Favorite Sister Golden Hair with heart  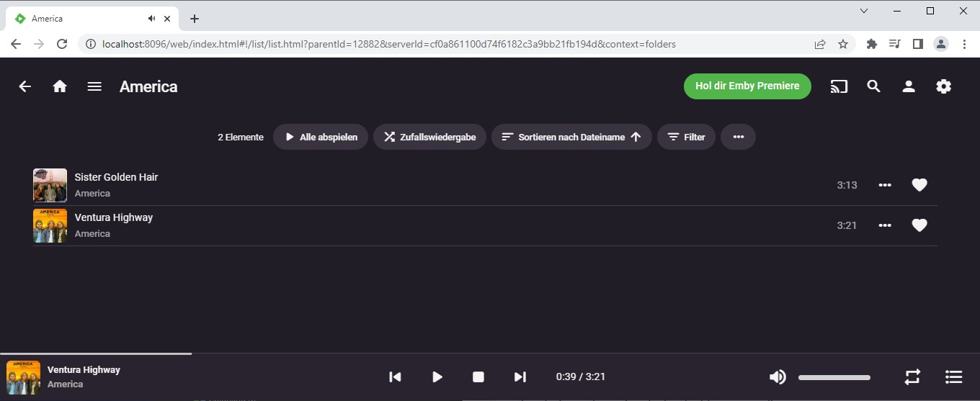pyautogui.click(x=919, y=185)
